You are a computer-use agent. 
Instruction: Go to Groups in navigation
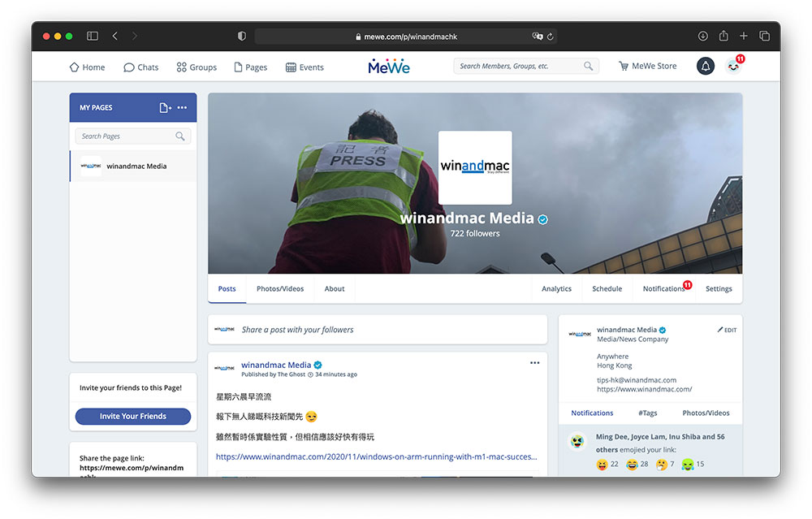tap(197, 67)
